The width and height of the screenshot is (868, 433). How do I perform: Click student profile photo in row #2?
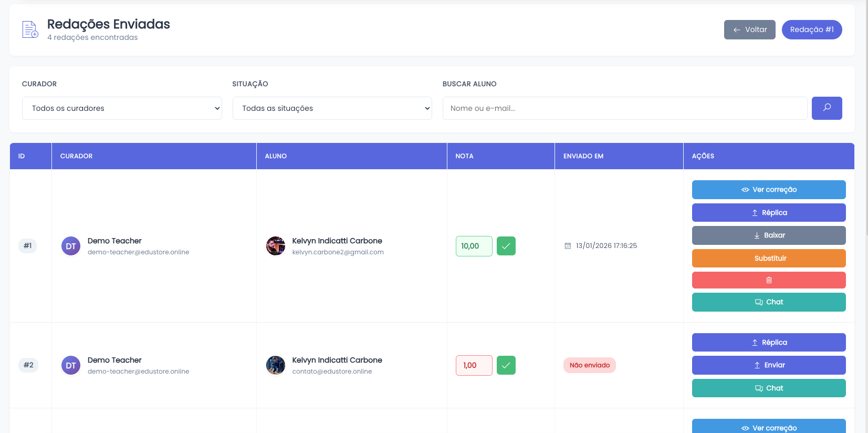click(276, 365)
